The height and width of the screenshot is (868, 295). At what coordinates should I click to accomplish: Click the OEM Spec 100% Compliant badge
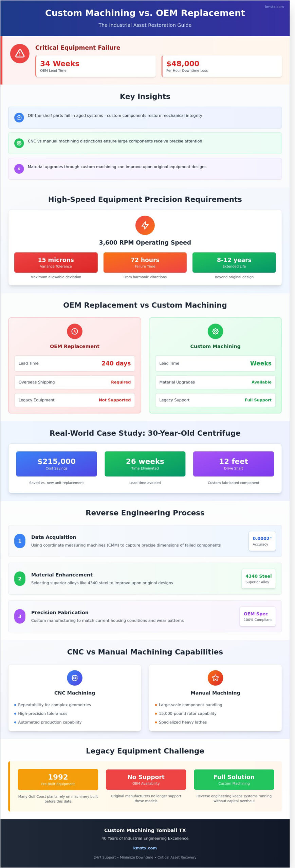coord(258,616)
